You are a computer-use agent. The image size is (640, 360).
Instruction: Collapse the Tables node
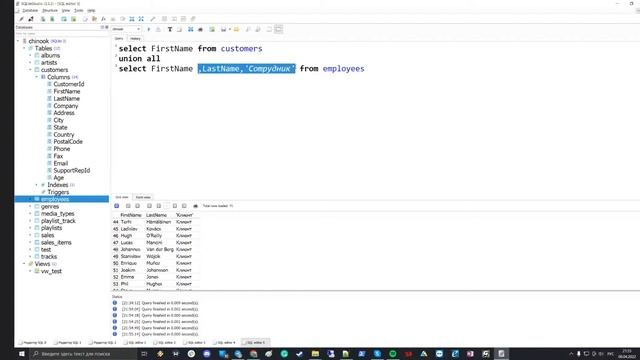click(24, 49)
